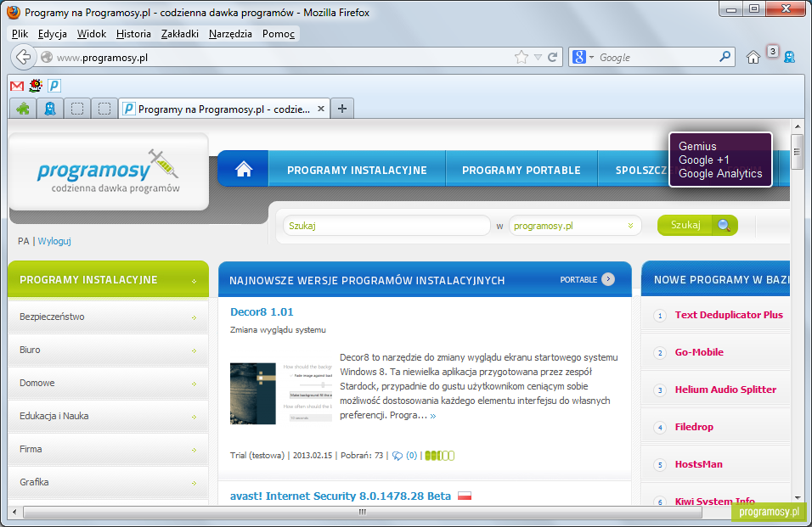Open the Helium Audio Splitter link
812x527 pixels.
pyautogui.click(x=725, y=390)
